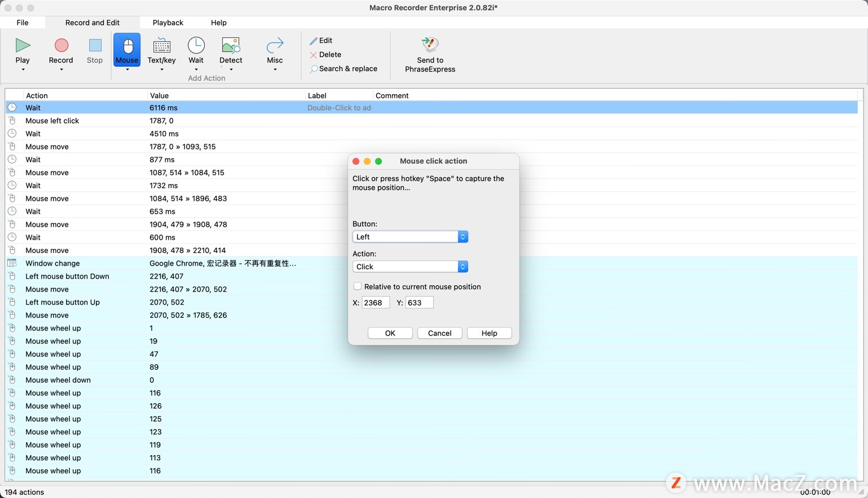Click Cancel in Mouse click action dialog

point(439,333)
